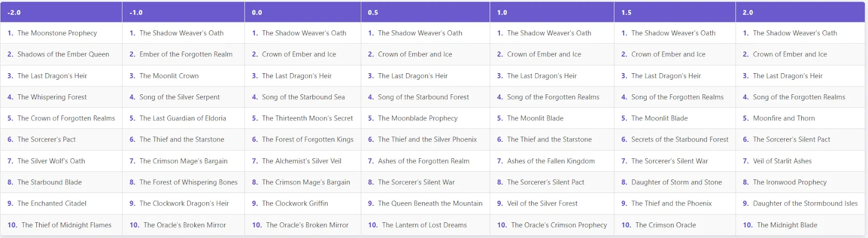868x238 pixels.
Task: Select 'Song of the Silver Serpent' entry
Action: (179, 97)
